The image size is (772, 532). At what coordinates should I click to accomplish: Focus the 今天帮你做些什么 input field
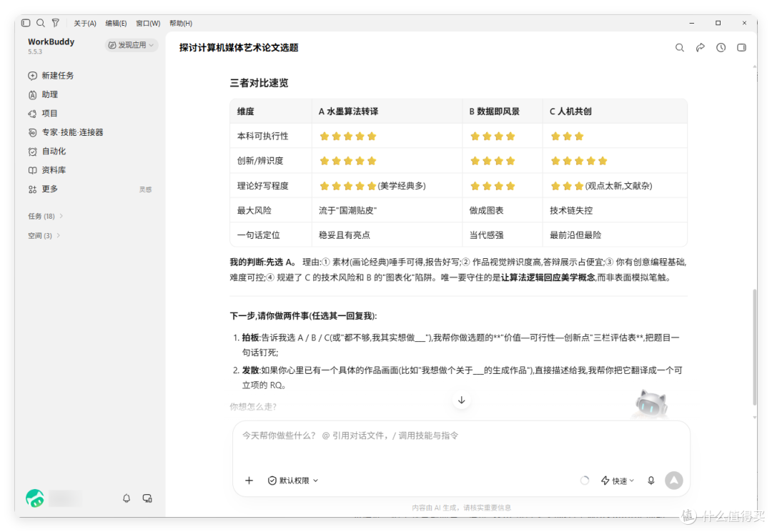(x=461, y=435)
